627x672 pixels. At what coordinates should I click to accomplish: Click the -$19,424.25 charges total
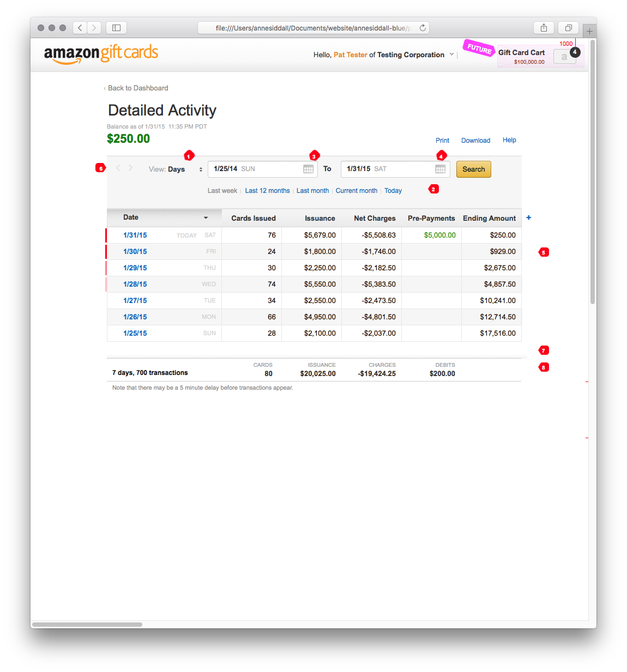[377, 373]
